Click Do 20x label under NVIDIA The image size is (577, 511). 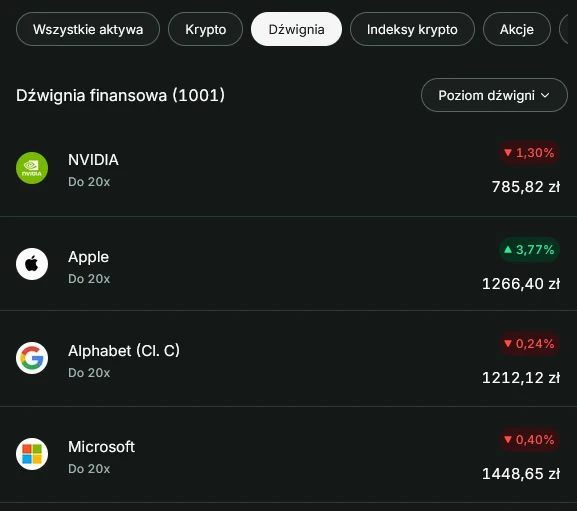tap(89, 182)
